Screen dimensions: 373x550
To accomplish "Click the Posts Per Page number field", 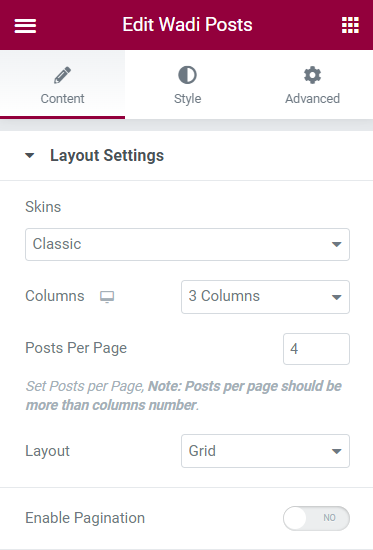I will click(x=316, y=349).
